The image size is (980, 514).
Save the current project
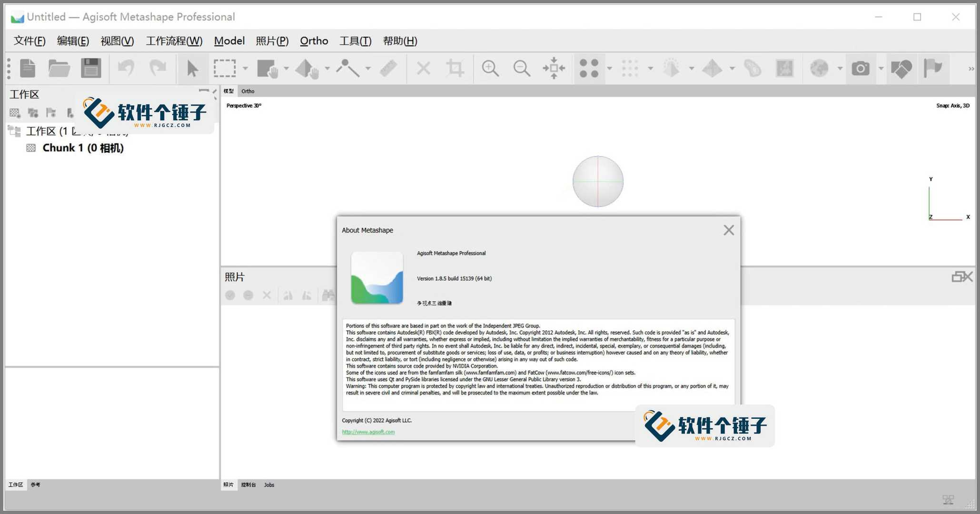90,69
